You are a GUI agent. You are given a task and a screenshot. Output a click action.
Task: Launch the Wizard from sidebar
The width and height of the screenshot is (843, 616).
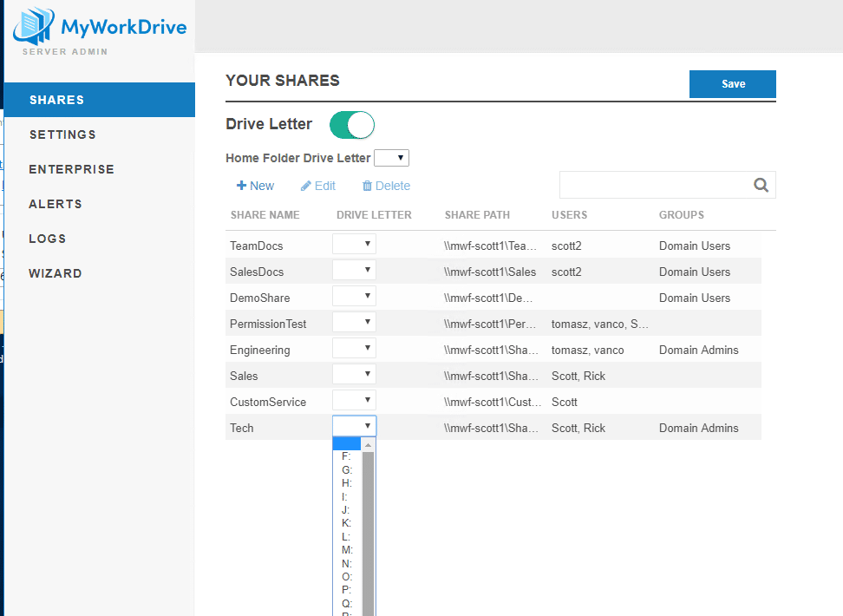pos(56,273)
